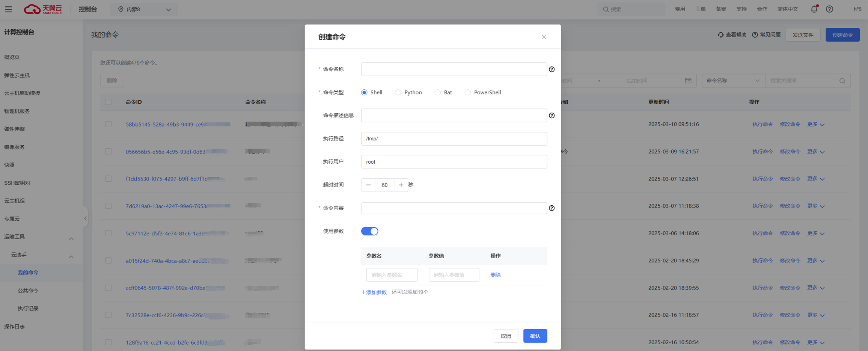Collapse the 云助手 sidebar group
Image resolution: width=868 pixels, height=351 pixels.
[x=71, y=257]
